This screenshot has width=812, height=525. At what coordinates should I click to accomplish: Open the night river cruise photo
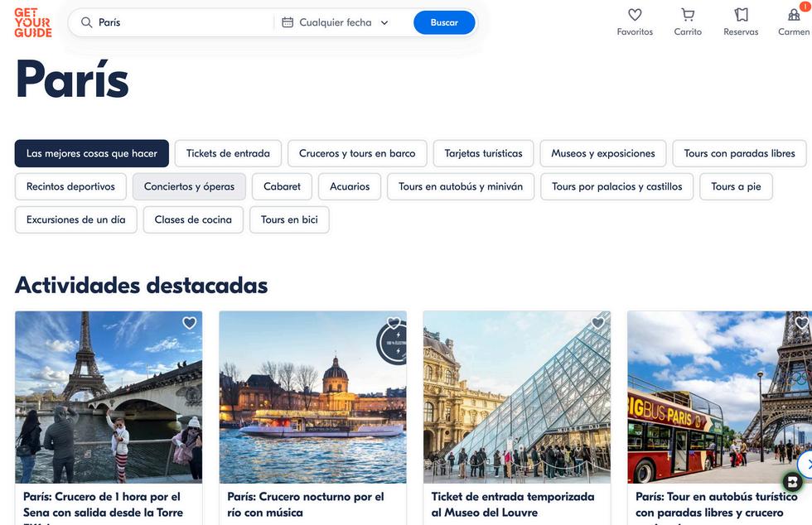313,397
